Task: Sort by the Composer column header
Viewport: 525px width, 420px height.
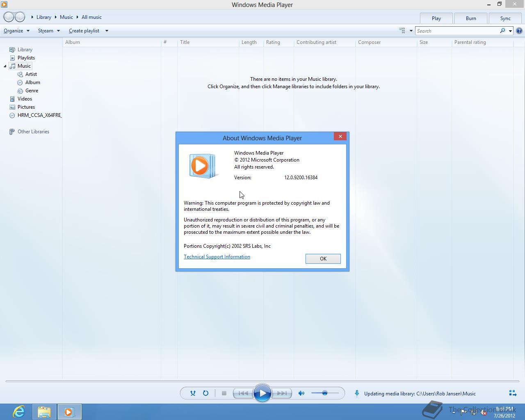Action: 386,42
